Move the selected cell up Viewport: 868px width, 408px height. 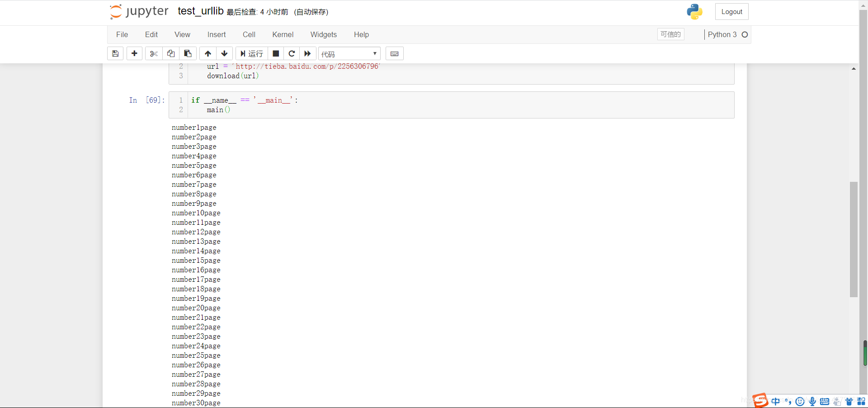[208, 53]
